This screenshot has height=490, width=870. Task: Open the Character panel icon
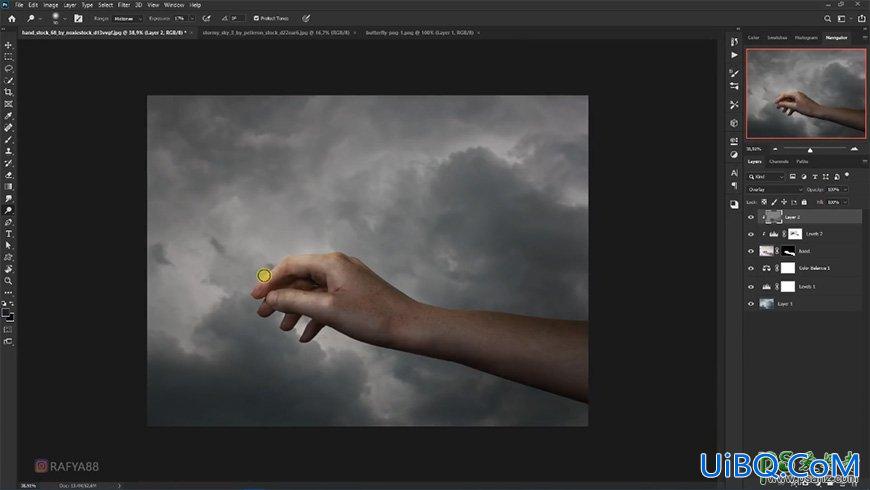pyautogui.click(x=734, y=173)
